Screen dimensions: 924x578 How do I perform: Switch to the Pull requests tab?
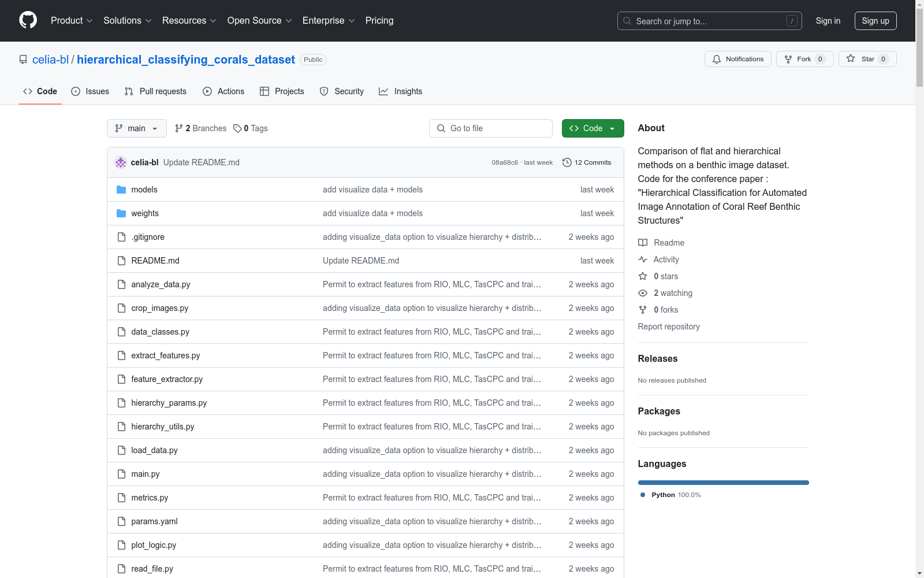[x=155, y=91]
